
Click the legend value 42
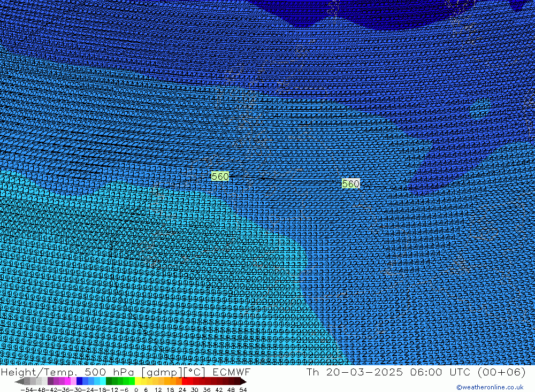[x=219, y=390]
